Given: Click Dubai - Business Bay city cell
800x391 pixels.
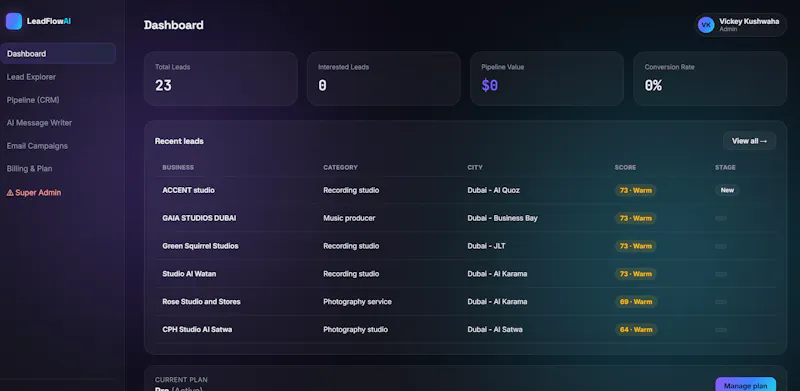Looking at the screenshot, I should (x=503, y=218).
